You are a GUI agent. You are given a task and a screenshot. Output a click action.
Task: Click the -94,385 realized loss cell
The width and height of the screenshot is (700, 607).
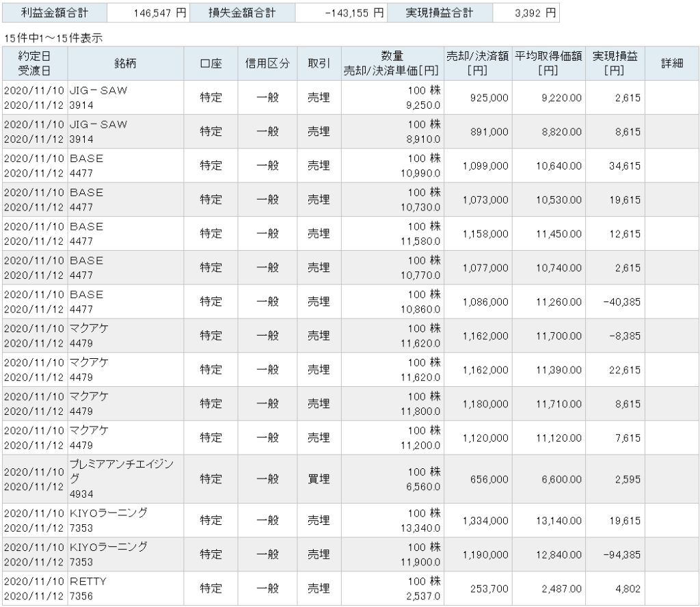(615, 554)
